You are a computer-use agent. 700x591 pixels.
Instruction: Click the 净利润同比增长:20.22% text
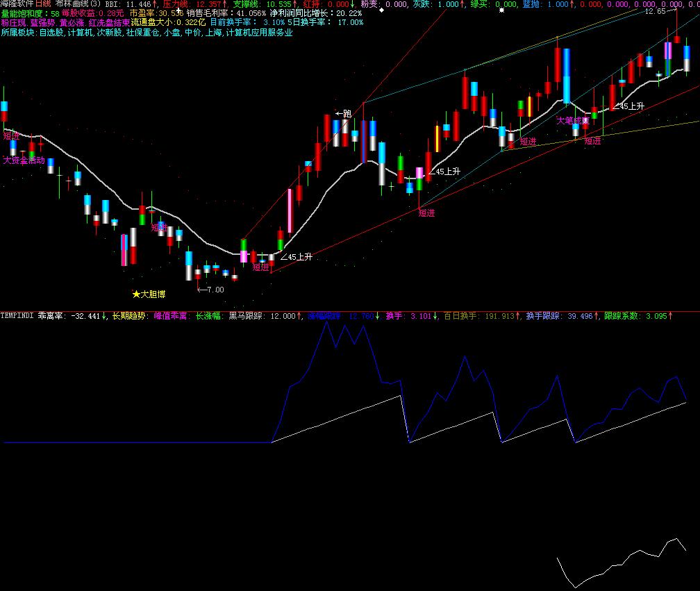pyautogui.click(x=316, y=13)
